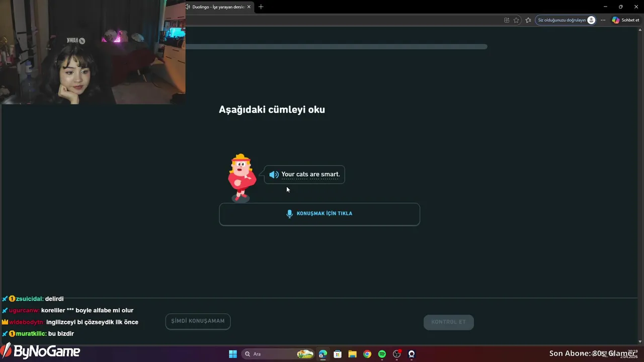The height and width of the screenshot is (362, 644).
Task: Click the 'Siz olduğunuzu doğrulayın' profile button
Action: 566,20
